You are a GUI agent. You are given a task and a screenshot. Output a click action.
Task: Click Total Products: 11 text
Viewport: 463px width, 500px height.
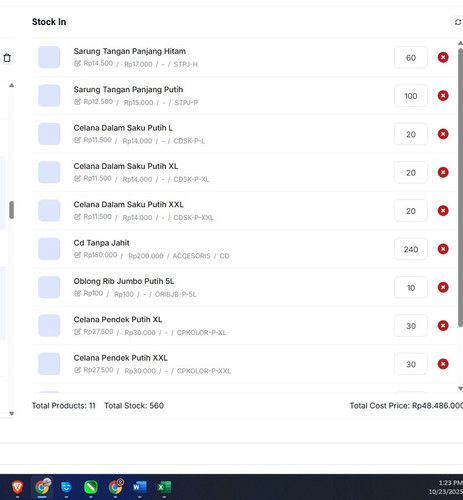(64, 406)
